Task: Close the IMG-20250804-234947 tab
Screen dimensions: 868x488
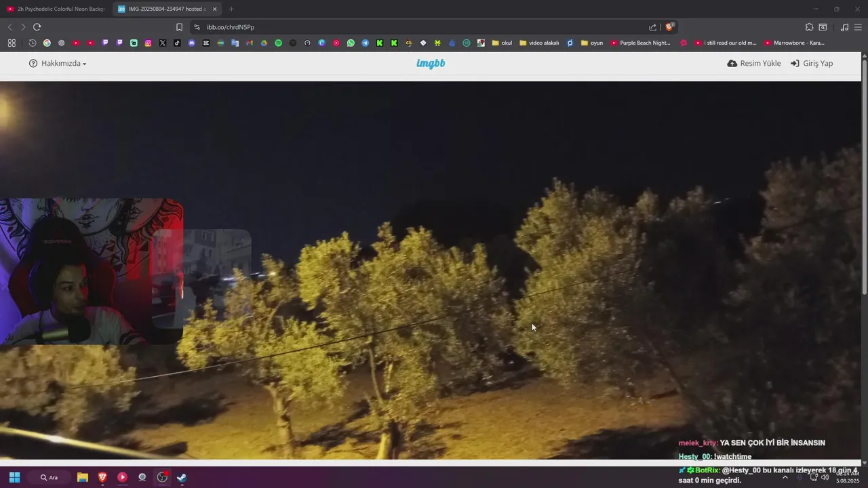Action: pyautogui.click(x=215, y=9)
